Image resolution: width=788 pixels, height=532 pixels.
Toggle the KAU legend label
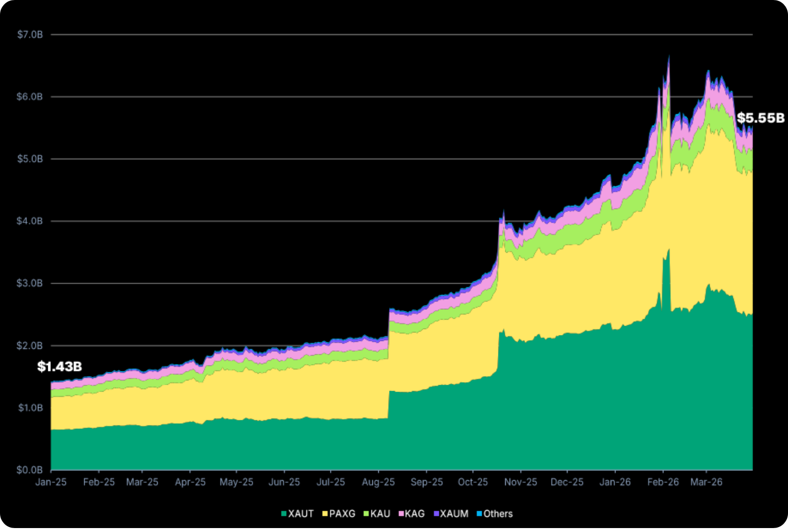point(380,514)
